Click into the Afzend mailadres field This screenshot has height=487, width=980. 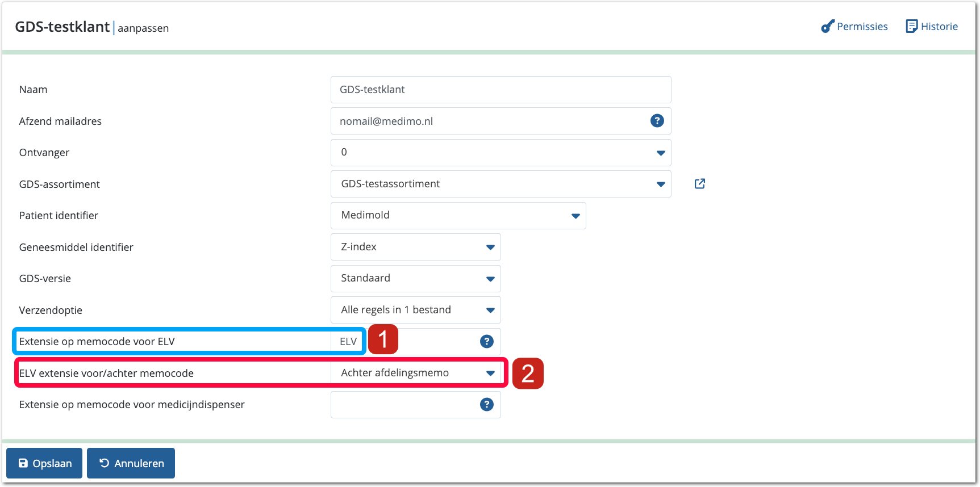coord(489,121)
